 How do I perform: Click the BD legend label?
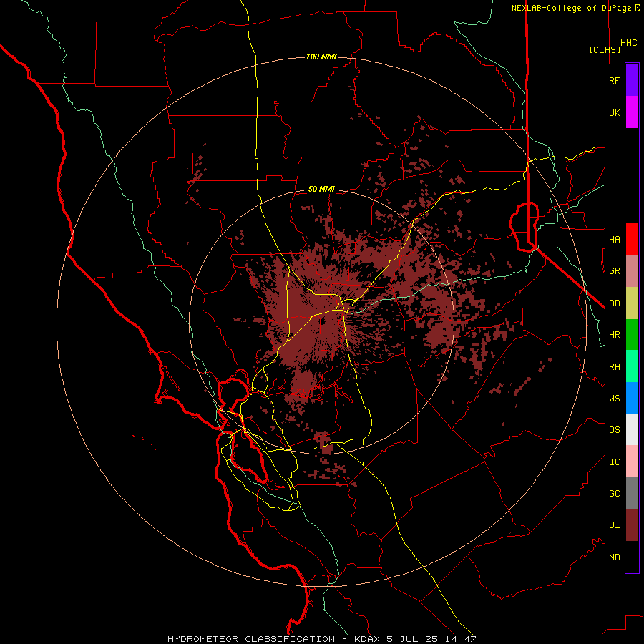pos(615,303)
